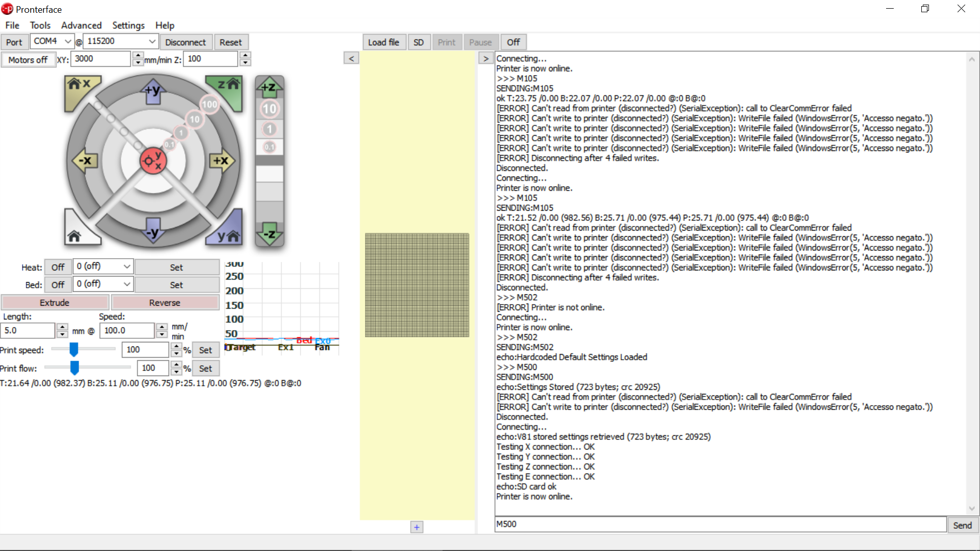Toggle the Bed heater Off button
980x551 pixels.
pyautogui.click(x=58, y=285)
